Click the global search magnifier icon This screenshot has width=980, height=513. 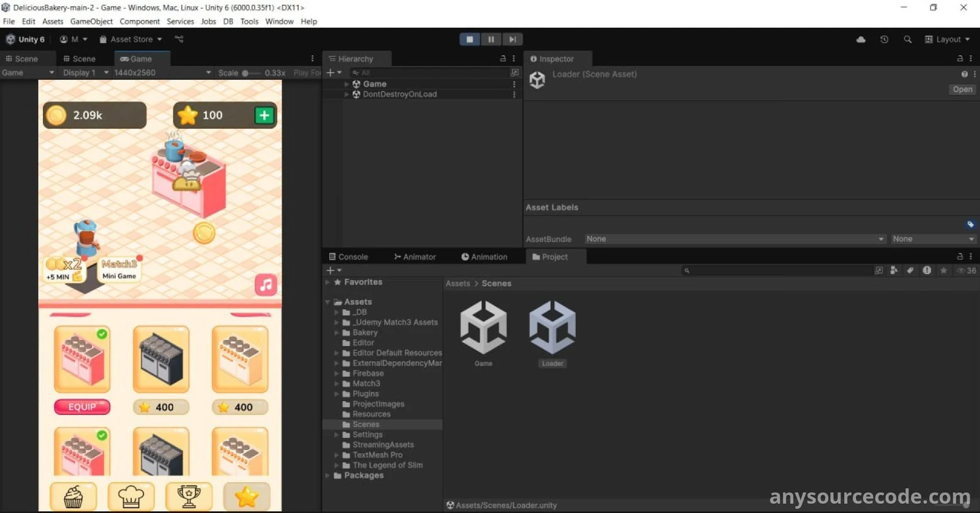(908, 39)
